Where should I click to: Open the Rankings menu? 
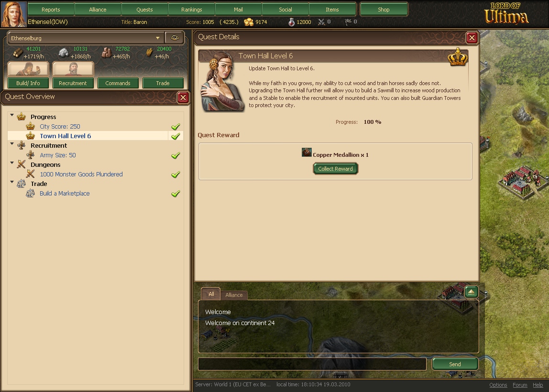191,10
